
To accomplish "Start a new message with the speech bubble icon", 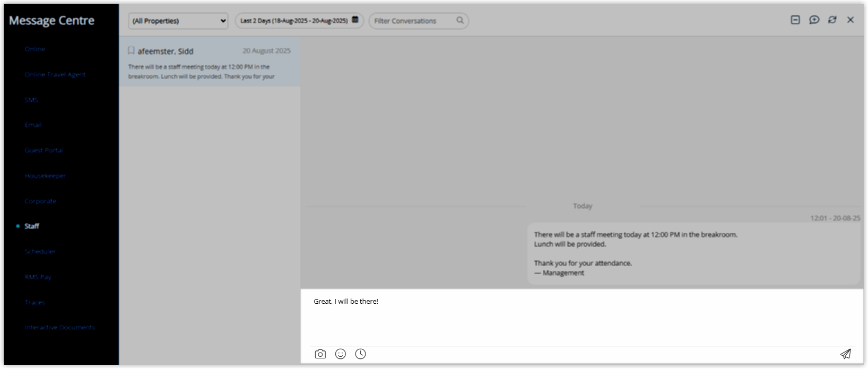I will [x=814, y=20].
